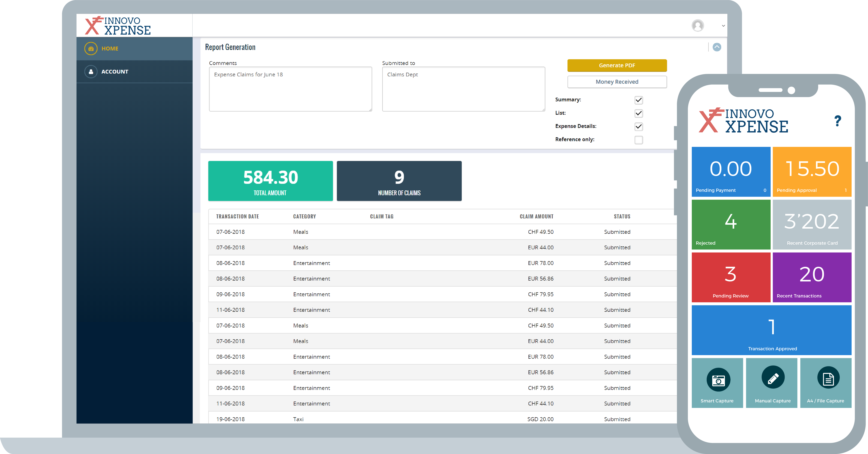Viewport: 868px width, 454px height.
Task: Tap the question mark help icon
Action: (837, 121)
